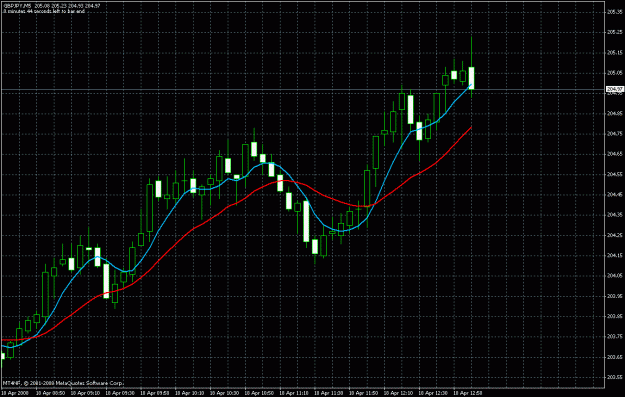The width and height of the screenshot is (625, 397).
Task: Click the 204.05 price scale label
Action: 615,276
